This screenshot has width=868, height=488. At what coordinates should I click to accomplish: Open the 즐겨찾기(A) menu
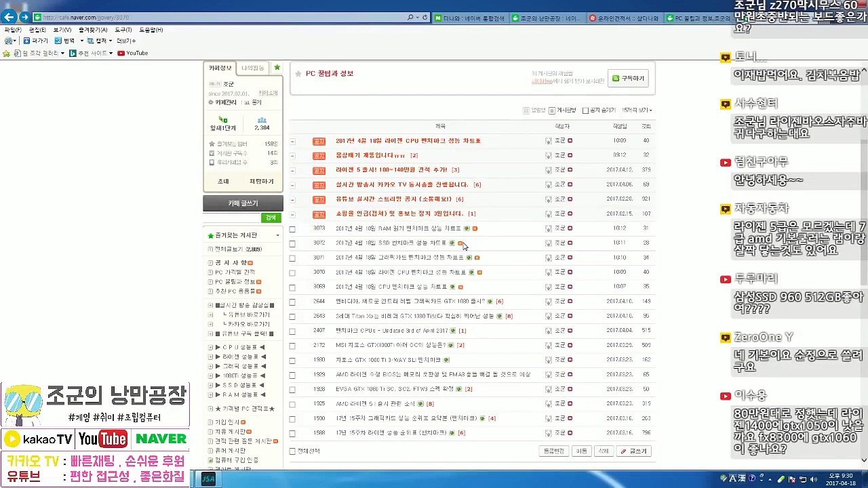tap(94, 30)
